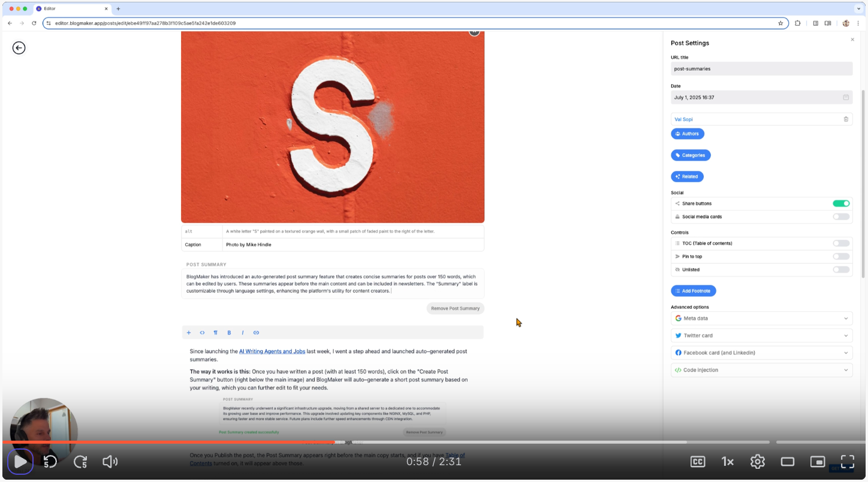Insert link via editor toolbar icon
This screenshot has height=482, width=868.
tap(256, 333)
